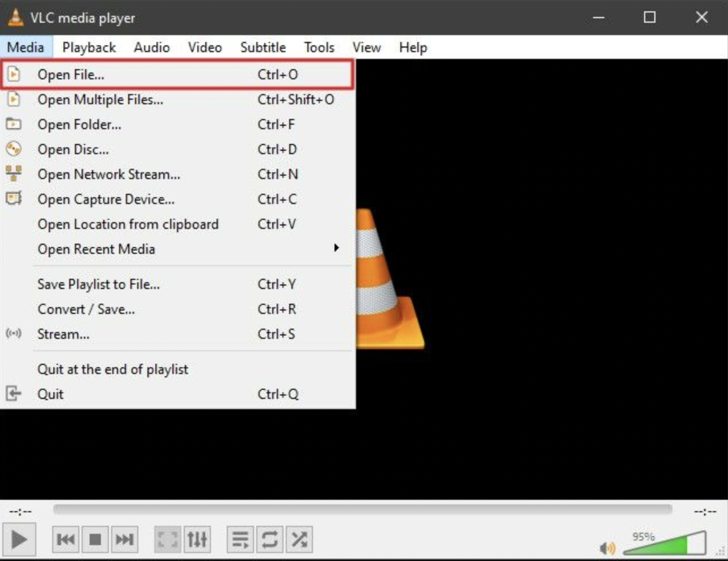Choose Open Disc... entry
The image size is (728, 561).
click(x=177, y=149)
